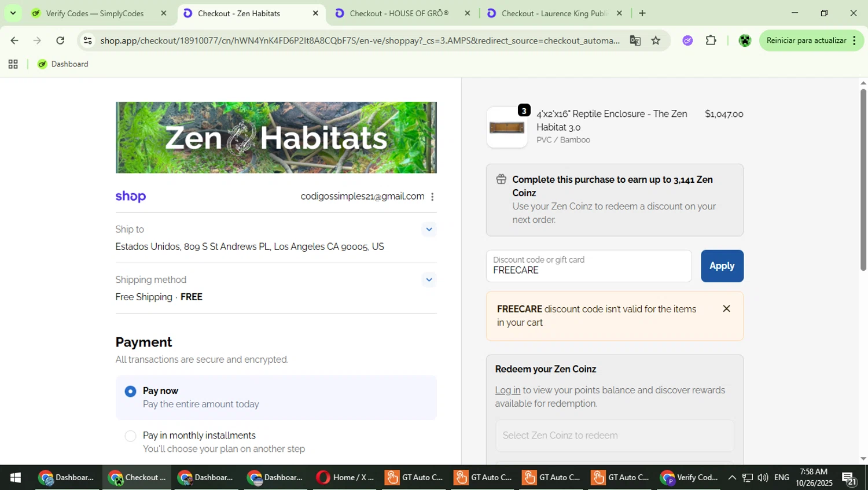
Task: Open Chrome profile avatar
Action: point(745,40)
